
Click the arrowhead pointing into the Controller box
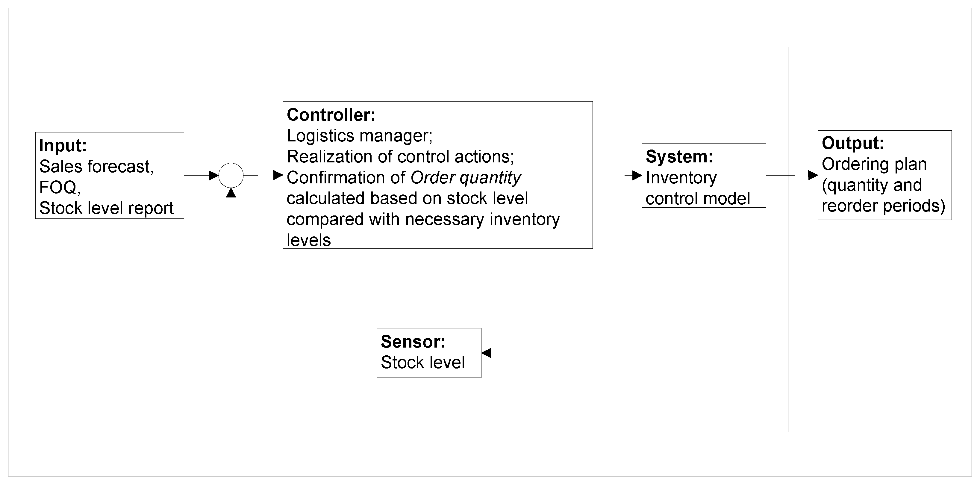278,176
